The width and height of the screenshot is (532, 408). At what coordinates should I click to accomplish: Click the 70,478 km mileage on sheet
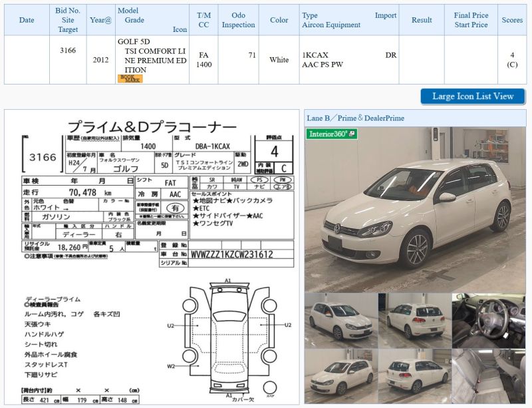[90, 192]
